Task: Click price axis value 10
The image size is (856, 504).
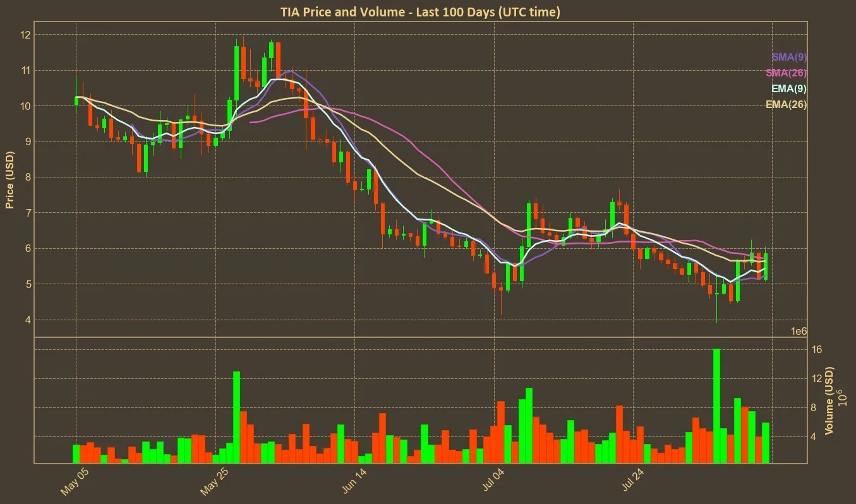Action: pyautogui.click(x=25, y=106)
